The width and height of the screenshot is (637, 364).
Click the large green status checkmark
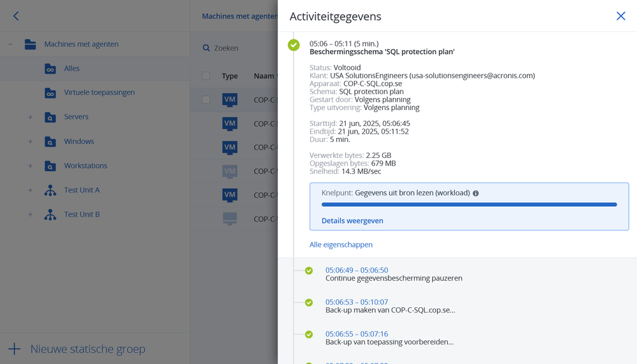pos(294,45)
